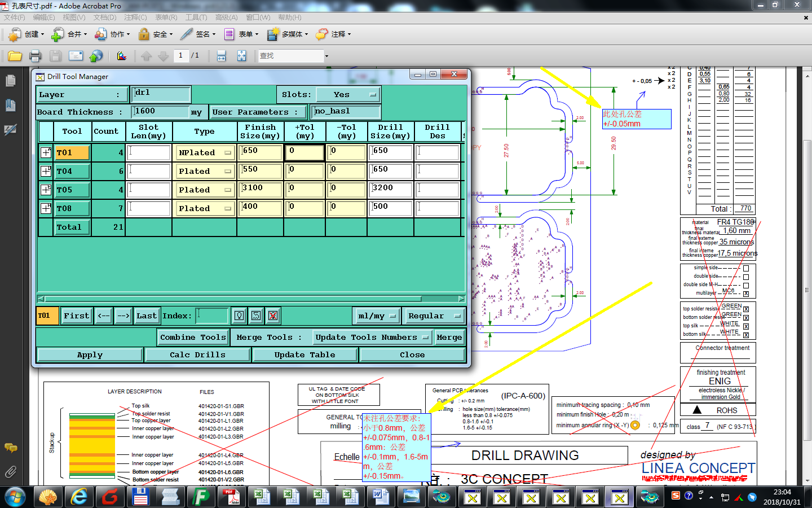Open the Pages panel in left sidebar
This screenshot has width=812, height=508.
pyautogui.click(x=10, y=81)
